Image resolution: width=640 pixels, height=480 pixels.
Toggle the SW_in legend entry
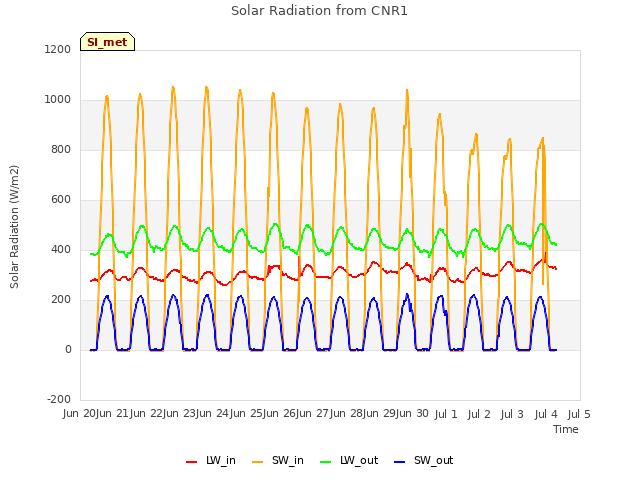pos(278,460)
